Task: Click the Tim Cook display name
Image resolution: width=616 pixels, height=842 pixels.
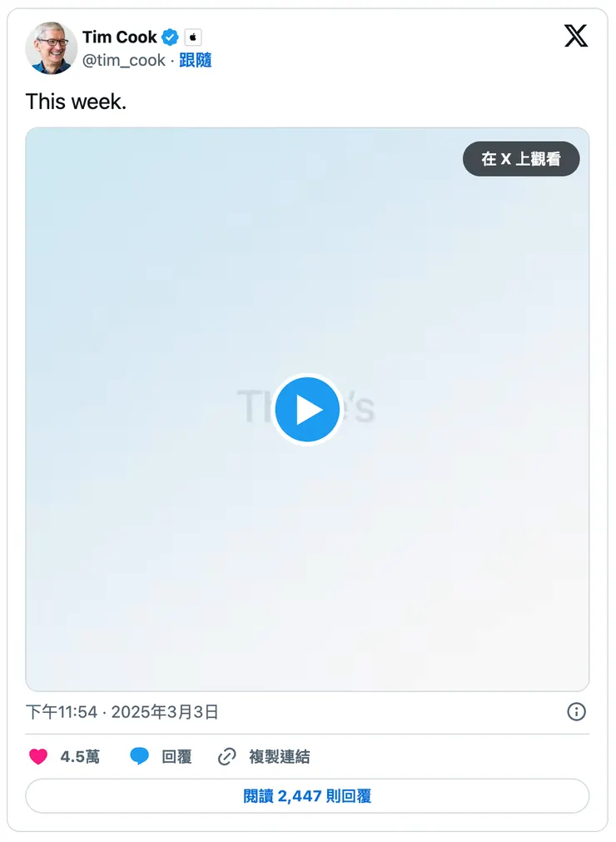Action: 120,37
